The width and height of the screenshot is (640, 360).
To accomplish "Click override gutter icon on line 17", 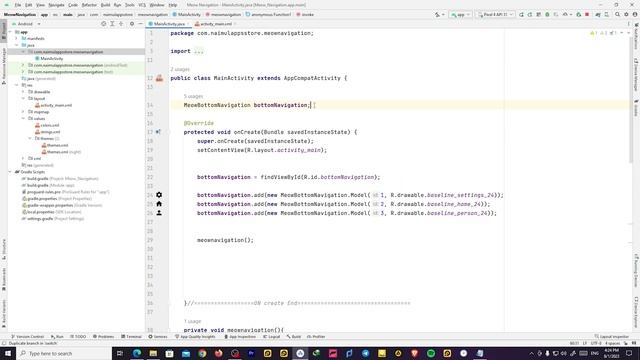I will [x=158, y=132].
